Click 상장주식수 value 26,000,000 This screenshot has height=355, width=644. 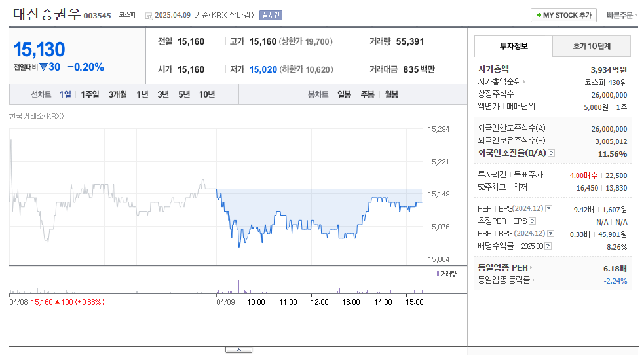tap(609, 95)
